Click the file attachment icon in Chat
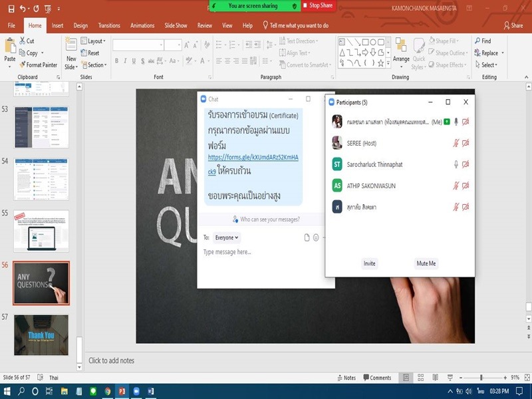The image size is (532, 399). (307, 237)
